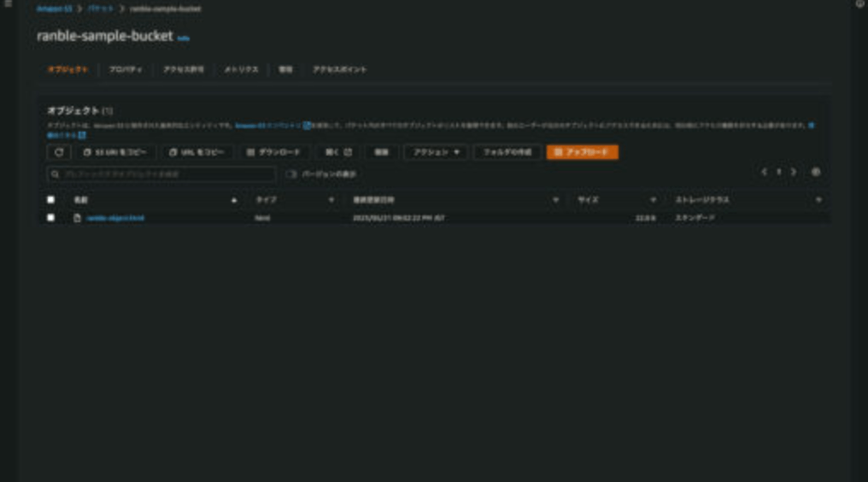
Task: Click 削除 button
Action: tap(381, 152)
